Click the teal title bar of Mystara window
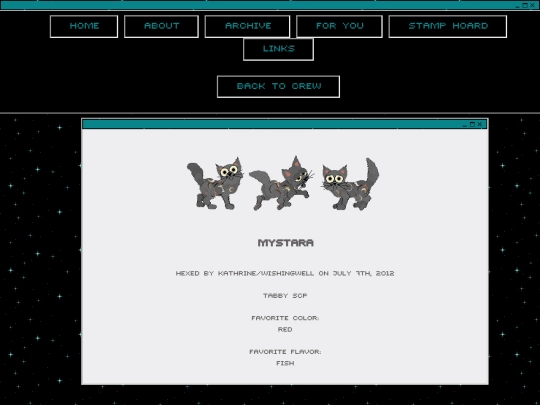The width and height of the screenshot is (540, 405). (272, 124)
